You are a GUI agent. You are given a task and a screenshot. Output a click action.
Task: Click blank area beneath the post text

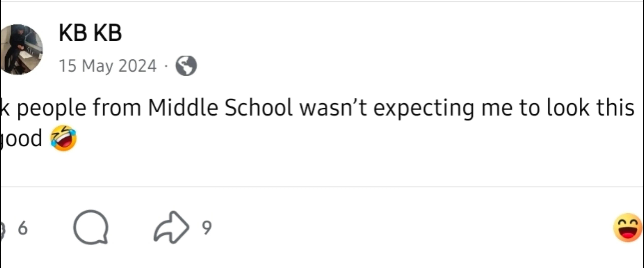pos(322,169)
